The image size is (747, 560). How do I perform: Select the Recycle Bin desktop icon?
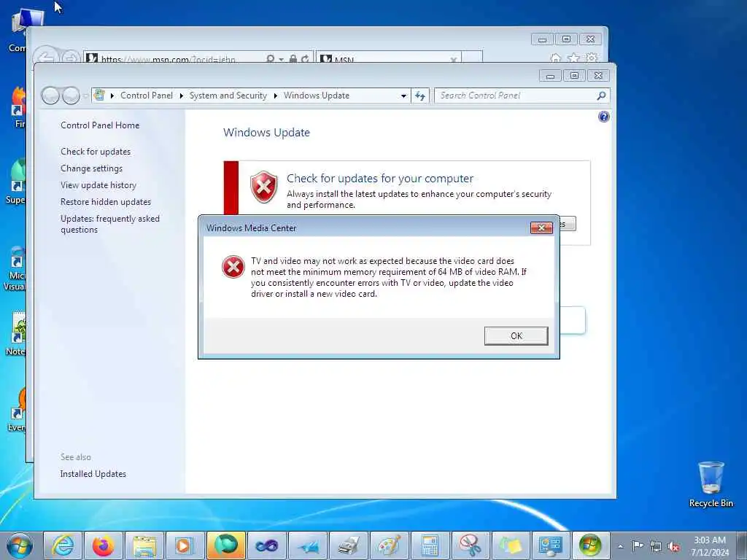tap(711, 485)
